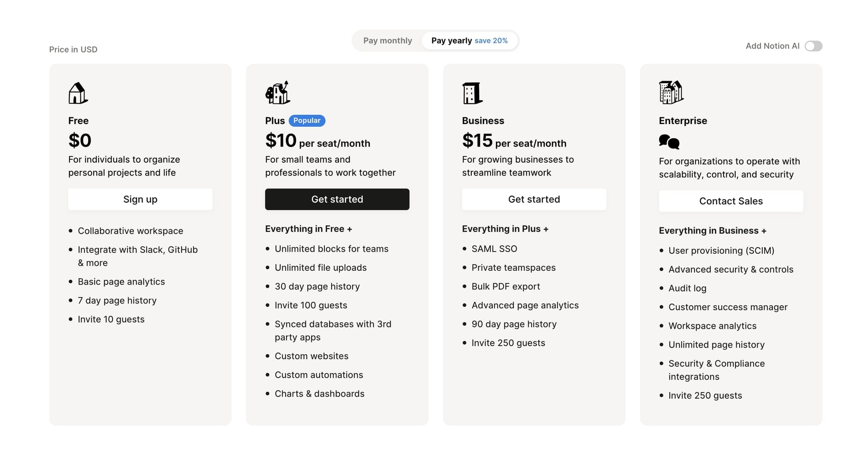Click the Popular badge next to Plus

coord(307,121)
